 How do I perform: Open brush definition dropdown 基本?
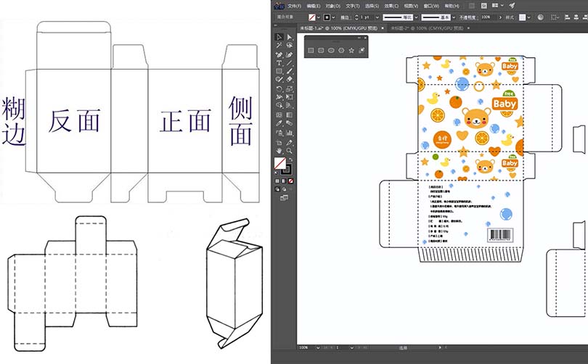[x=454, y=17]
